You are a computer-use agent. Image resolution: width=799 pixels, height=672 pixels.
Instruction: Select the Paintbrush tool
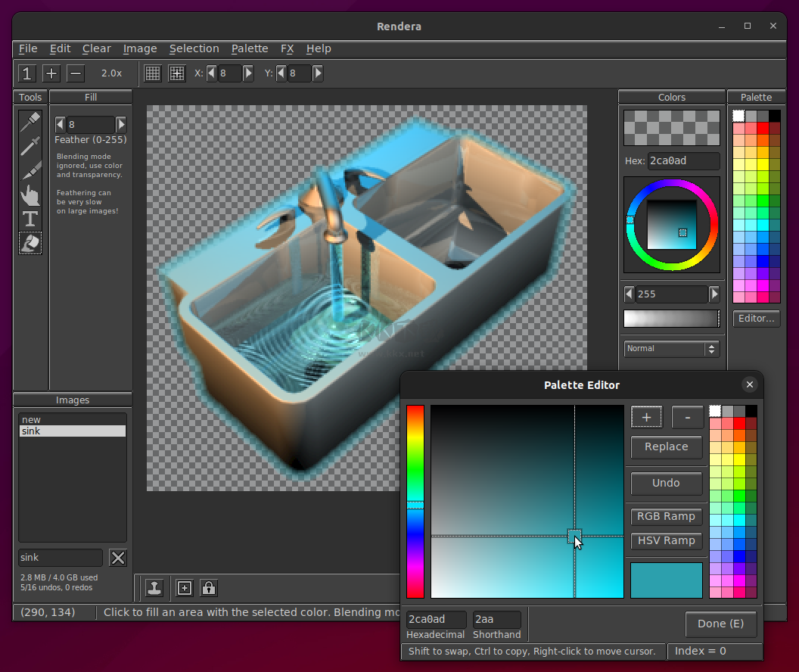click(30, 120)
